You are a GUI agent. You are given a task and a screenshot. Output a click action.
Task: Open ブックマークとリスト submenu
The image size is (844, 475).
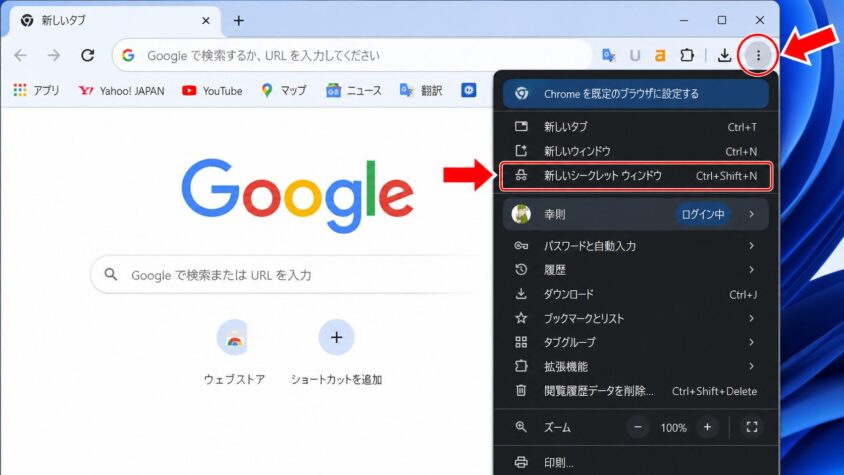(x=636, y=318)
